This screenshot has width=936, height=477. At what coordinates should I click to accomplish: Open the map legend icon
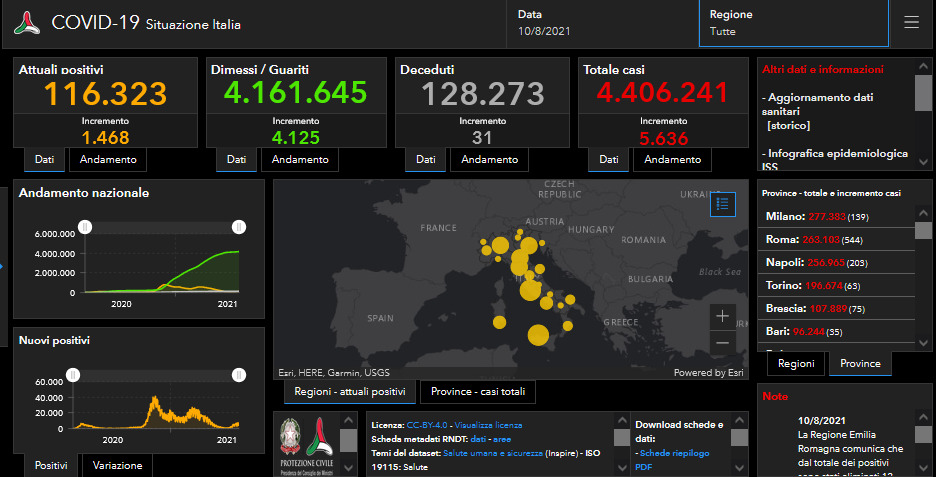[723, 203]
